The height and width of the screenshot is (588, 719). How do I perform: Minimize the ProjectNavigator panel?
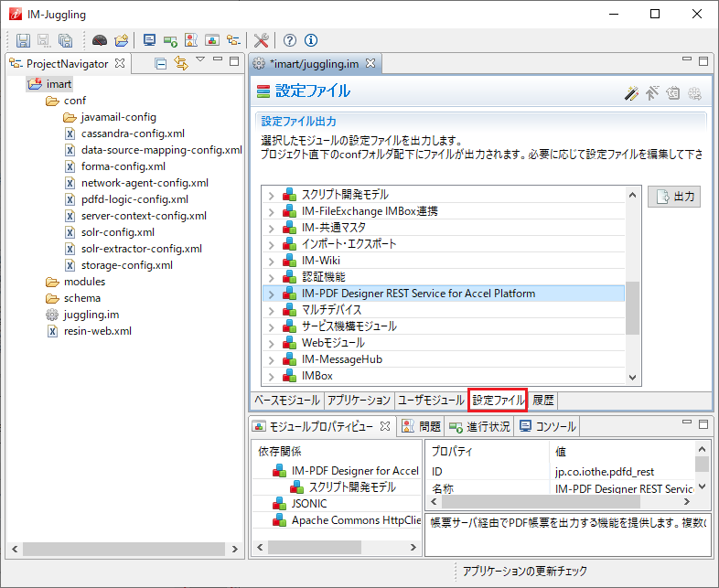218,59
